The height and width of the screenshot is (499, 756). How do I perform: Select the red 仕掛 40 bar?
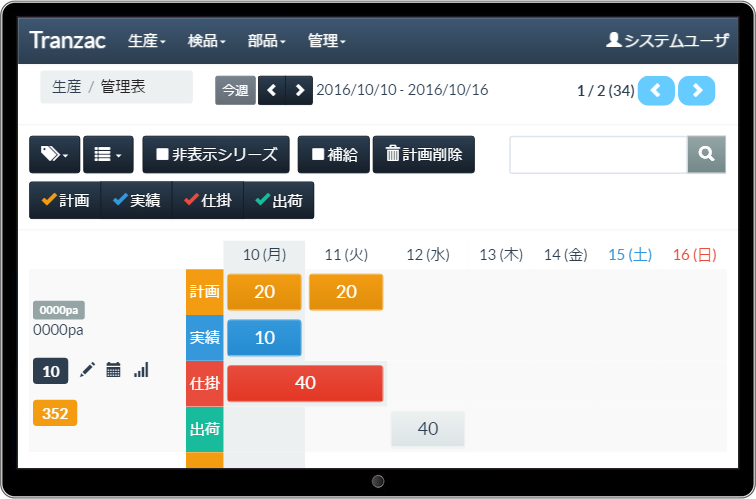coord(305,383)
